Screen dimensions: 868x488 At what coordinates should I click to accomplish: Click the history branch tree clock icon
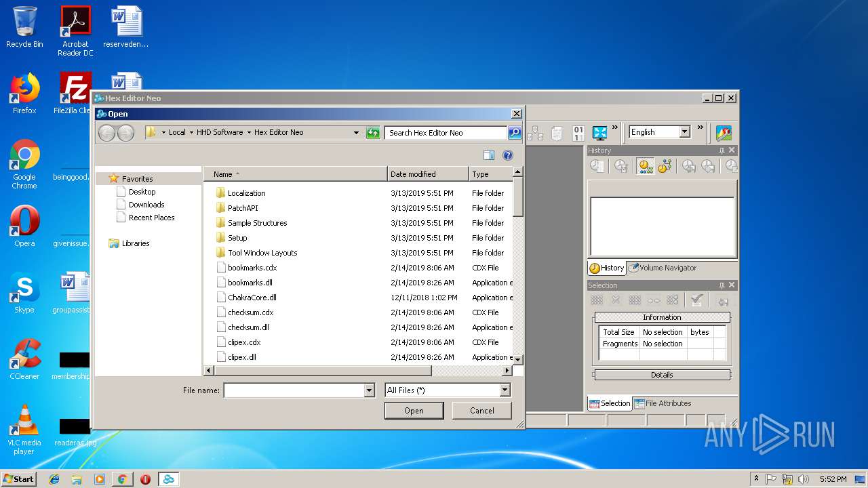tap(664, 166)
